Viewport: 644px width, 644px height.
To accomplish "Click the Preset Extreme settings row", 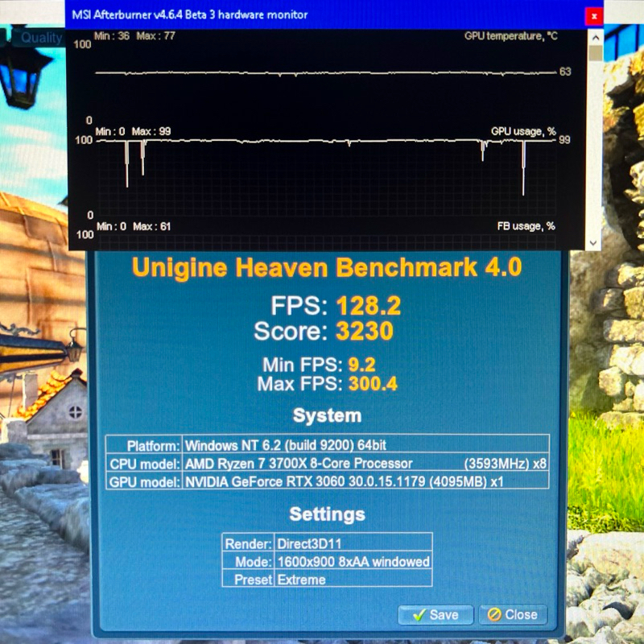I will point(327,579).
